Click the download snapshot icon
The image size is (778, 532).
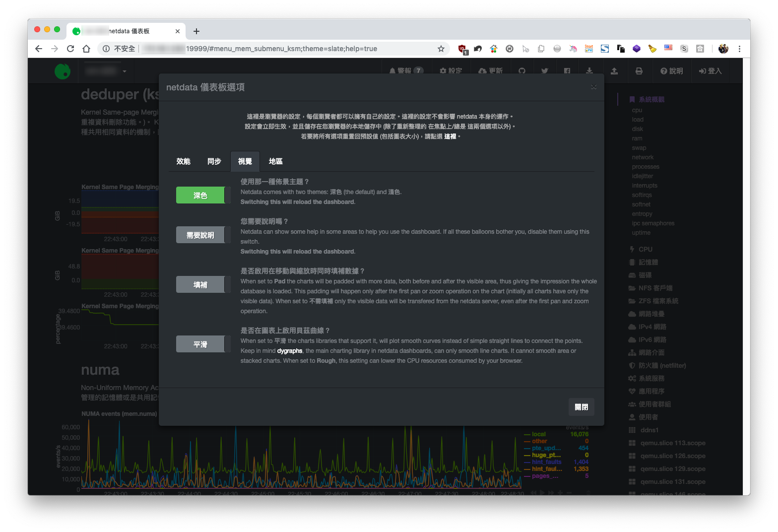point(589,71)
